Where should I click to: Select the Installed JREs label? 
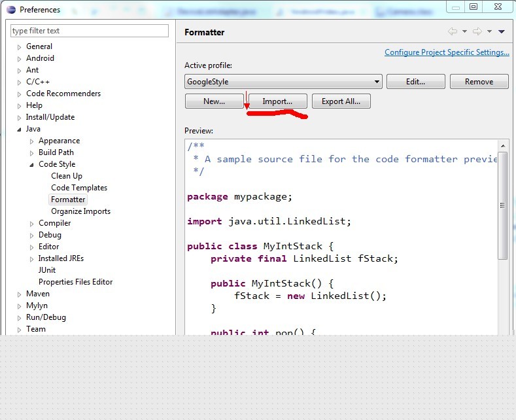point(61,258)
